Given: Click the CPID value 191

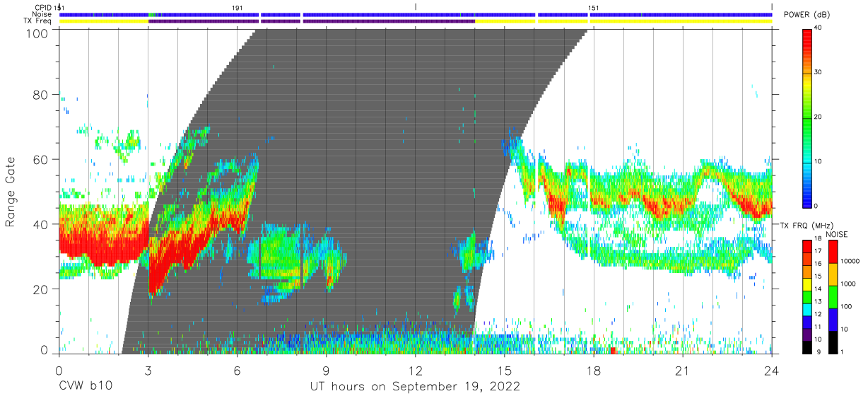Looking at the screenshot, I should click(x=237, y=7).
